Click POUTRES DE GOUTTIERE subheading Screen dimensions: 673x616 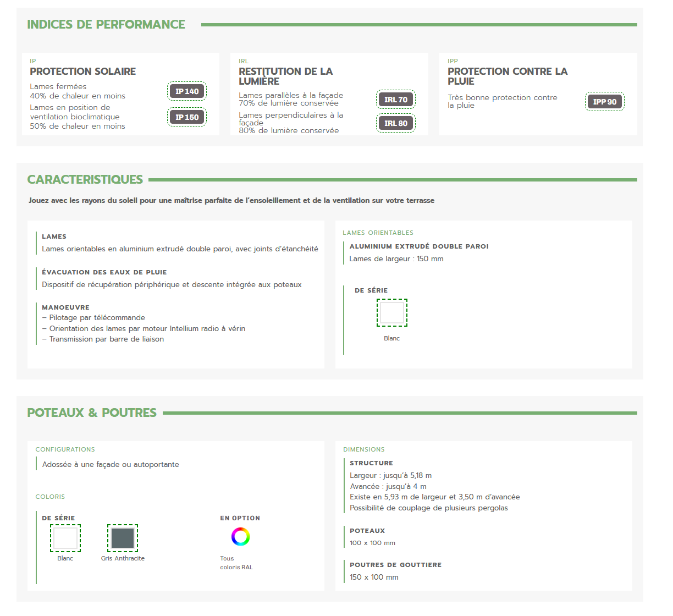pyautogui.click(x=396, y=565)
